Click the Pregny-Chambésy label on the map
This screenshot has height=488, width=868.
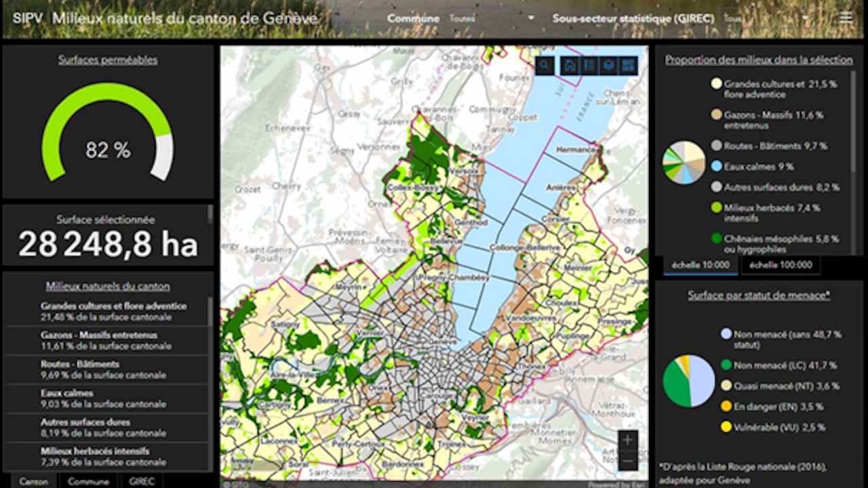455,278
